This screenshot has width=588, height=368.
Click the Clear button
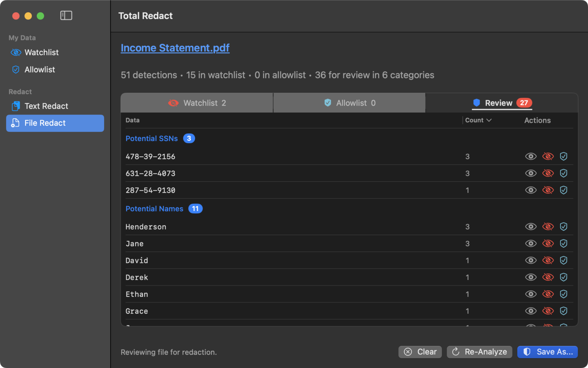420,352
